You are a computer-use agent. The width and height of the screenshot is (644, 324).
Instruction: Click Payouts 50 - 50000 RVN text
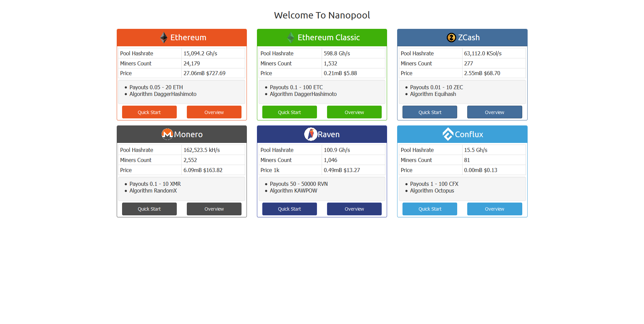299,184
